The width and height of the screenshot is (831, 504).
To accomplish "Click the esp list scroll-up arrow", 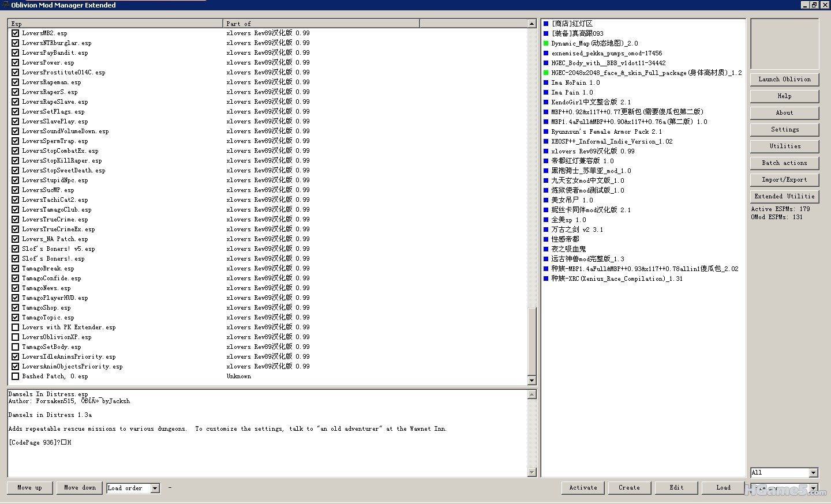I will coord(532,24).
